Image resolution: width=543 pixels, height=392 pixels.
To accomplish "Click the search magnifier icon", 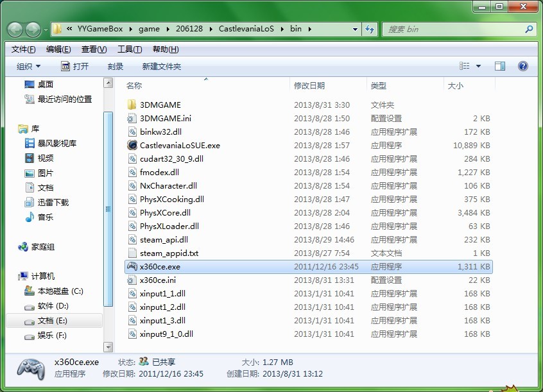I will (529, 29).
